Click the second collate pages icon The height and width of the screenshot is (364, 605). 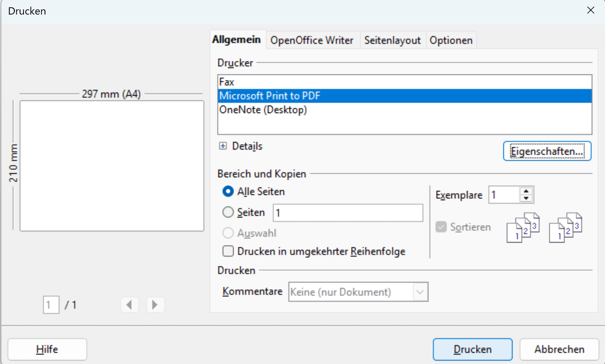pyautogui.click(x=565, y=227)
